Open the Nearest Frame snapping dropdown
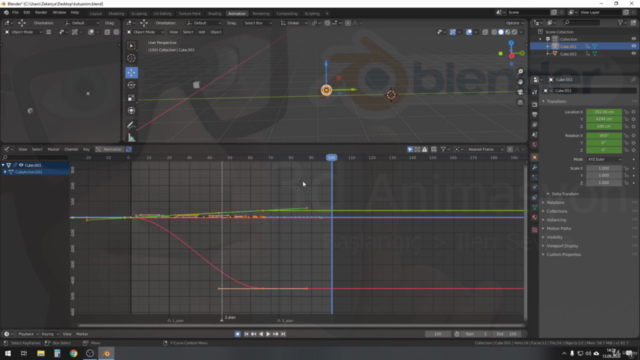The width and height of the screenshot is (640, 360). coord(486,149)
